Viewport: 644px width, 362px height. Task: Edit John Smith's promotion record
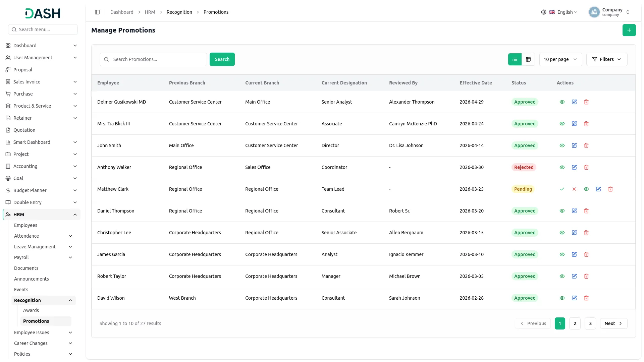coord(574,145)
